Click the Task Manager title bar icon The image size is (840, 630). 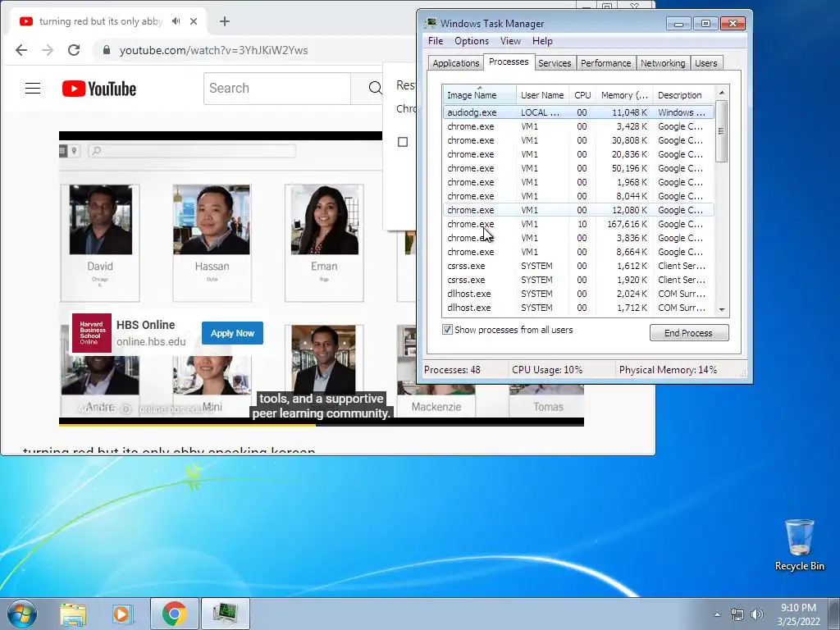click(x=431, y=23)
